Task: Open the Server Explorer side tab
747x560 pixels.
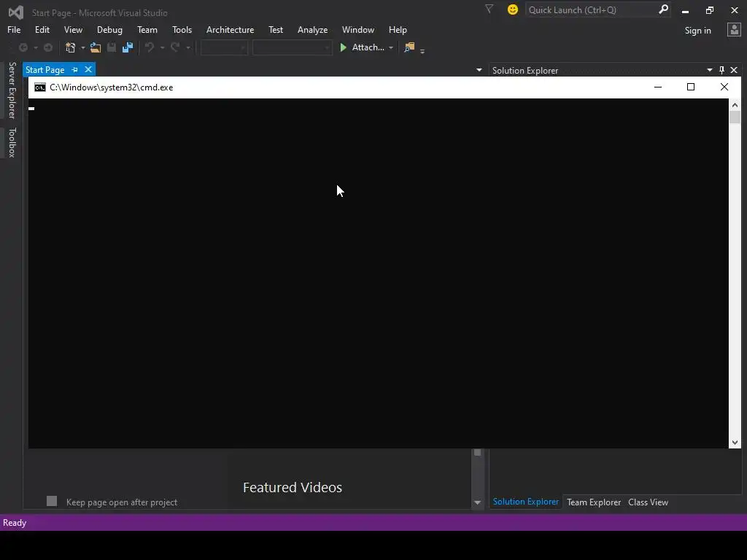Action: click(12, 90)
